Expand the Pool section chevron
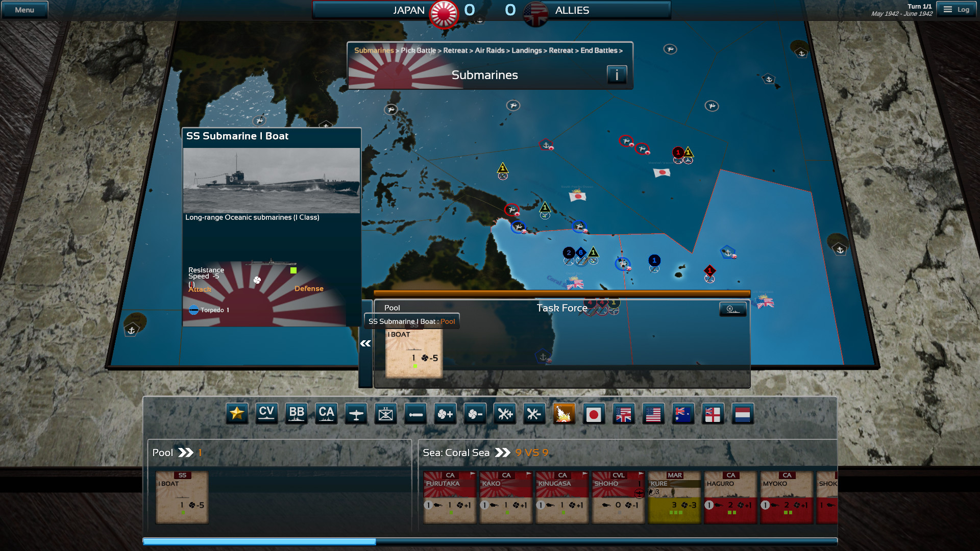The width and height of the screenshot is (980, 551). click(x=188, y=453)
